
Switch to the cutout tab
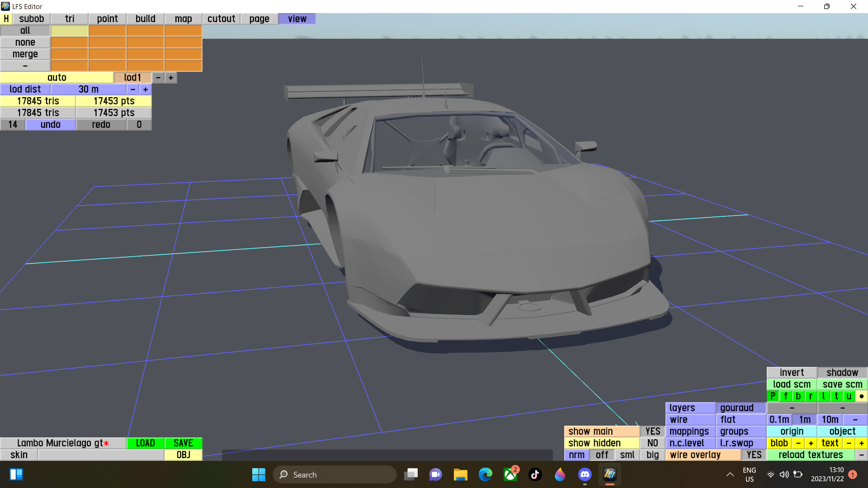(221, 19)
